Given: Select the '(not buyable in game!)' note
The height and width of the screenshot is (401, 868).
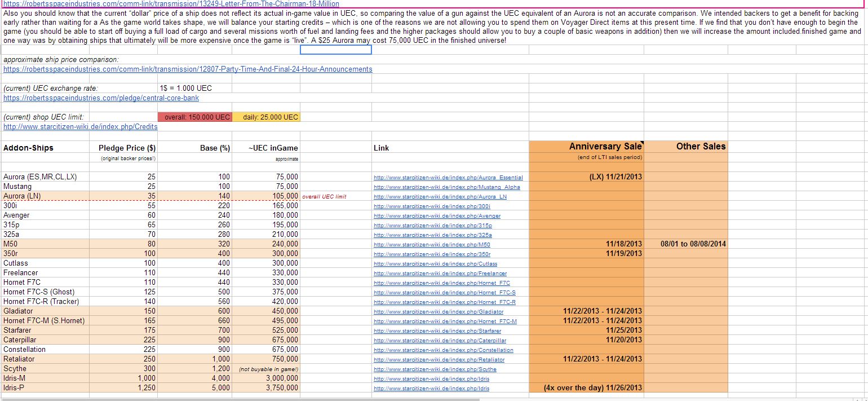Looking at the screenshot, I should (268, 369).
